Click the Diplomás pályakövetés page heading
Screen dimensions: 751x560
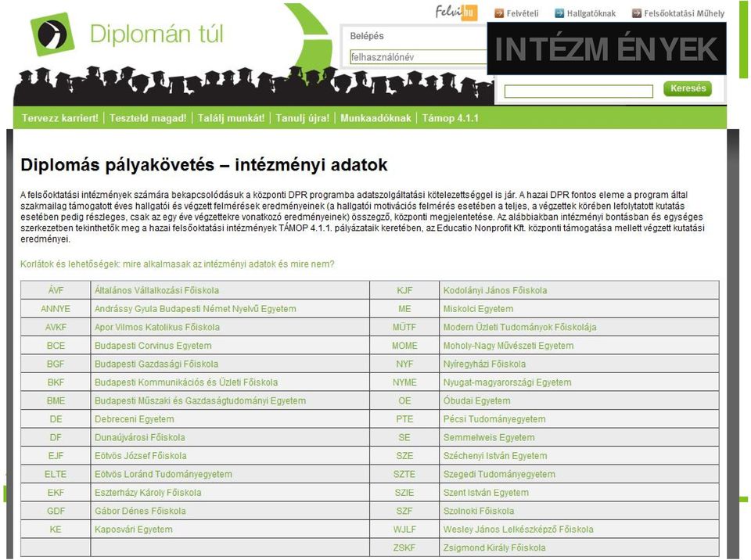(204, 165)
